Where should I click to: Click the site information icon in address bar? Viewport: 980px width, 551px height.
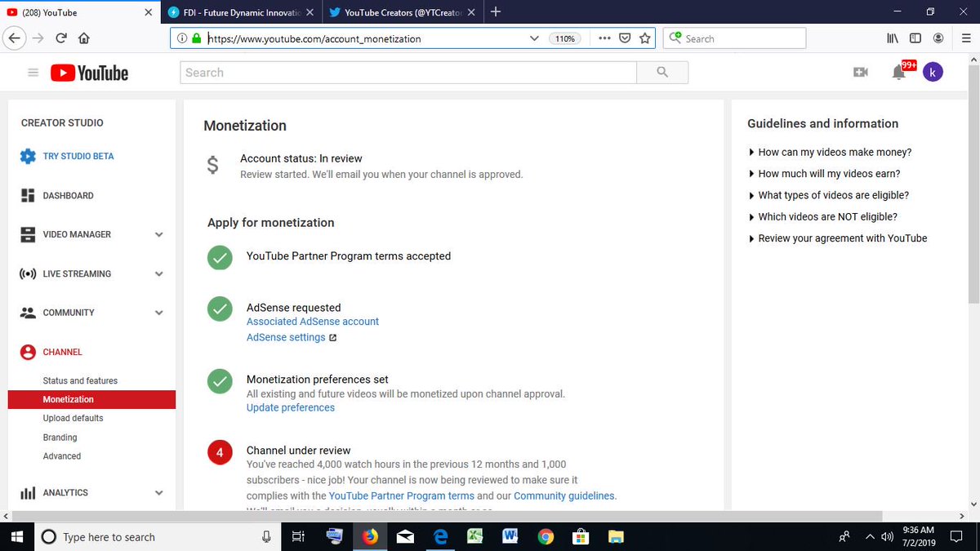[x=181, y=38]
